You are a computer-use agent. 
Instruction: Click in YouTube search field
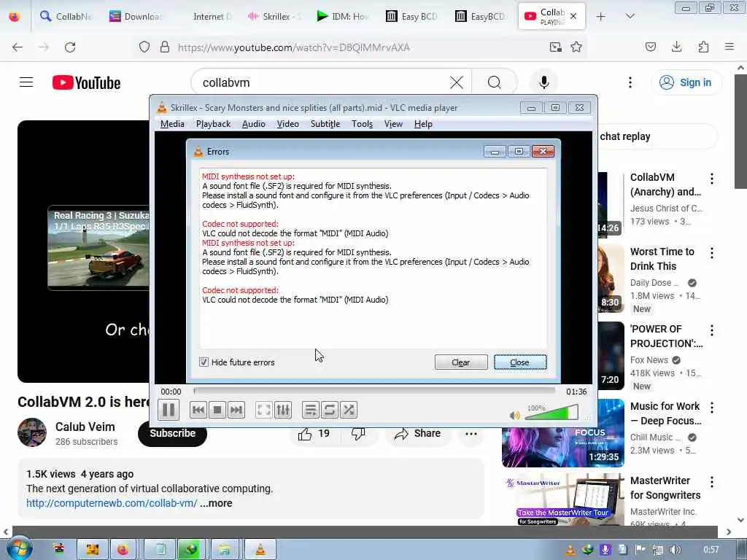[324, 82]
